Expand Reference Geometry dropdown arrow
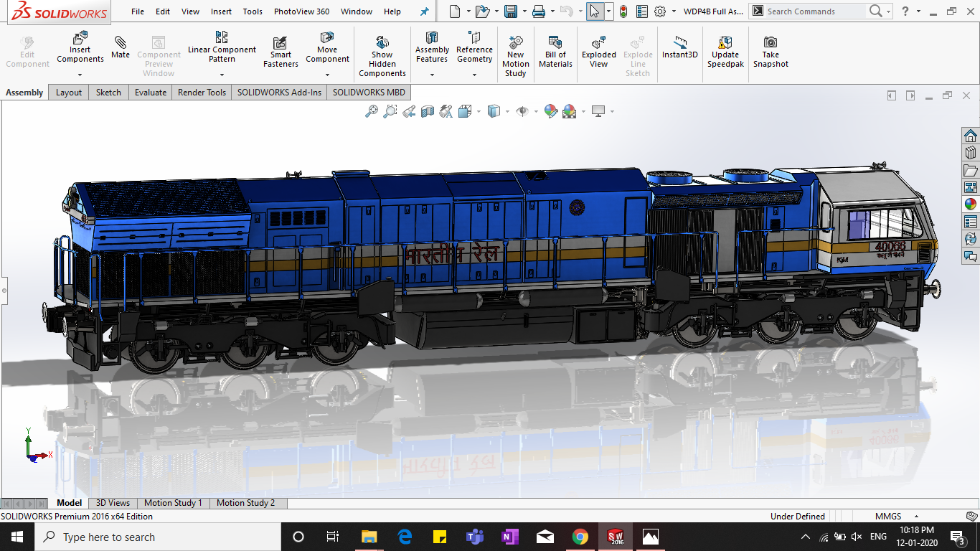 474,75
